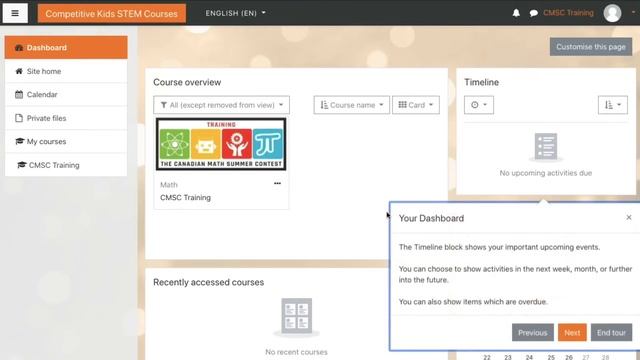Open Calendar from the sidebar
This screenshot has height=360, width=640.
pyautogui.click(x=66, y=94)
